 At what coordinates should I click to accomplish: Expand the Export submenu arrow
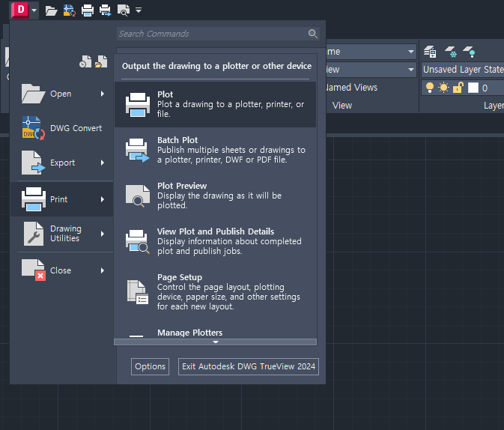click(x=103, y=163)
